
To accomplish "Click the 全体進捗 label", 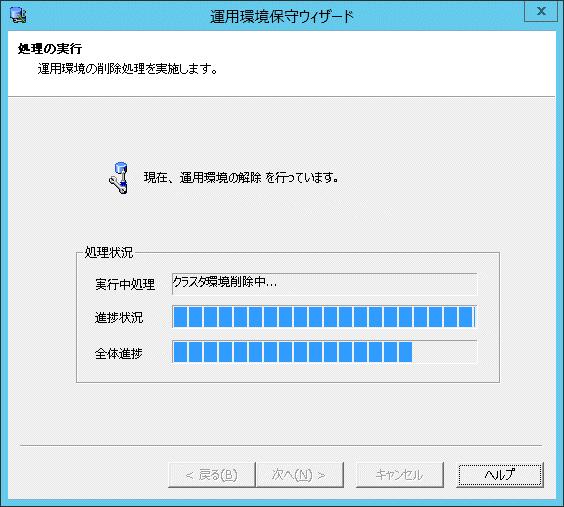I will tap(119, 354).
